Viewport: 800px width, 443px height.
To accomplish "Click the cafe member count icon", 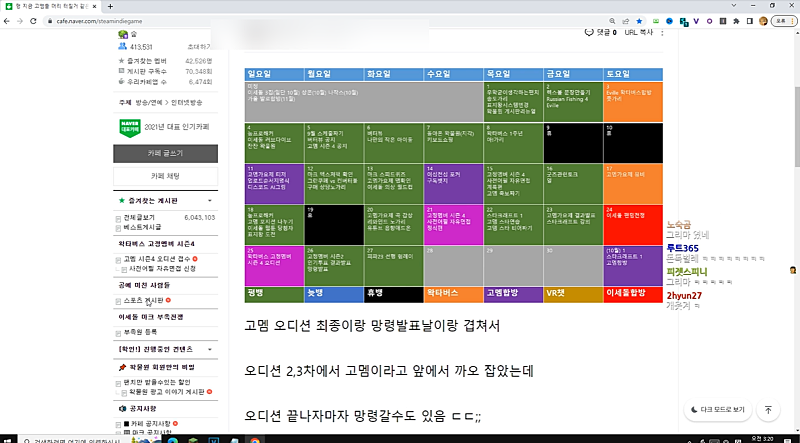I will point(121,46).
